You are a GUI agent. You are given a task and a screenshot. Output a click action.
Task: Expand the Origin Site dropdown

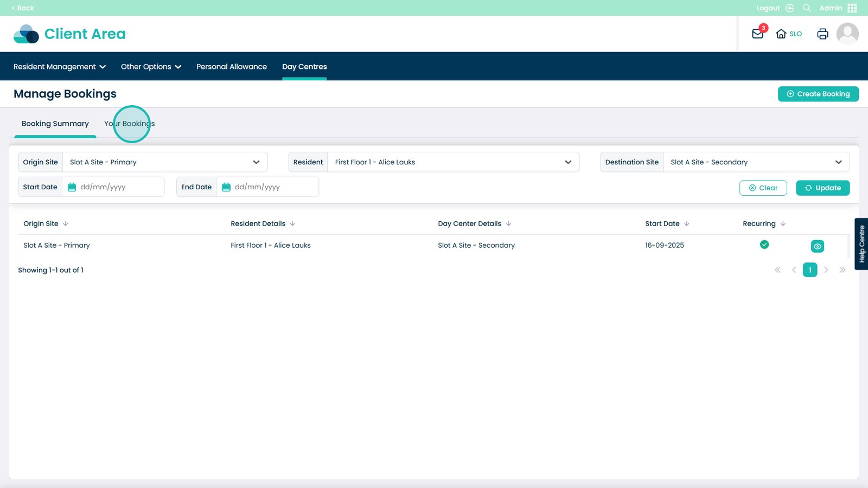pos(256,162)
